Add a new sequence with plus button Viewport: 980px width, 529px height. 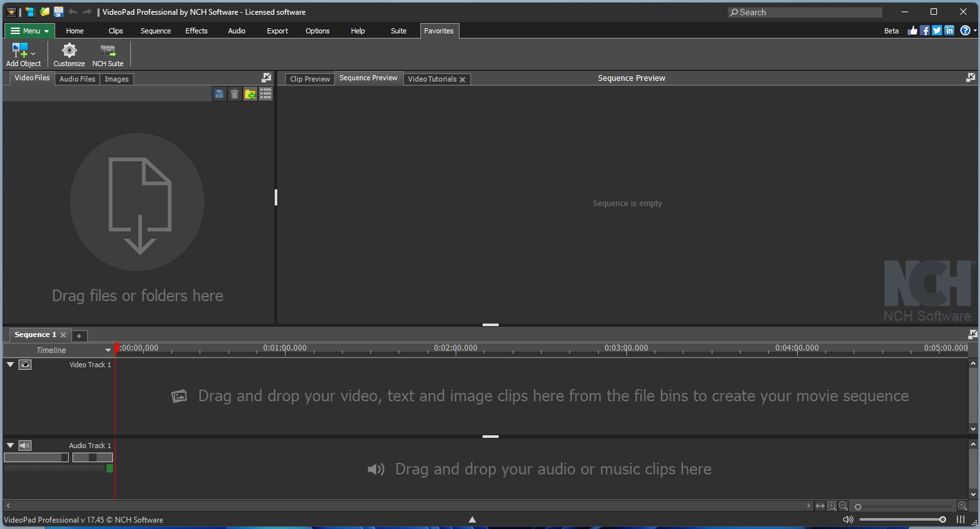pyautogui.click(x=79, y=336)
